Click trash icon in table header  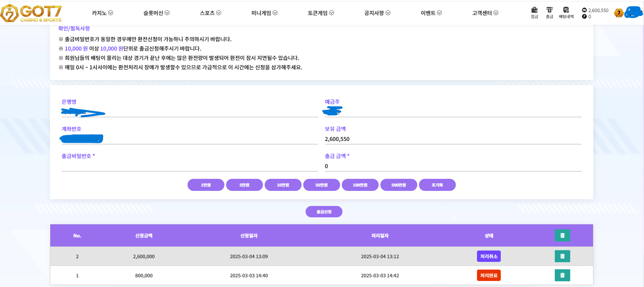click(562, 235)
